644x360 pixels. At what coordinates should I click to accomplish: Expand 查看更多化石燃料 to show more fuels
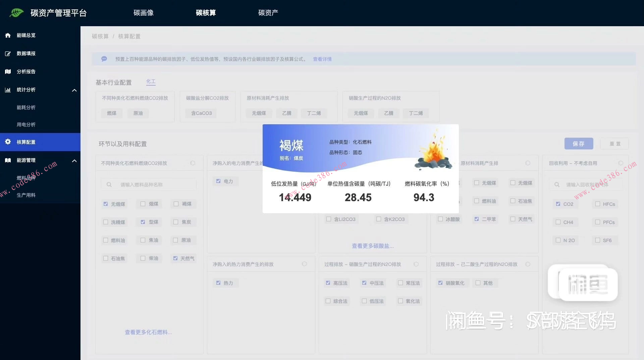[148, 332]
